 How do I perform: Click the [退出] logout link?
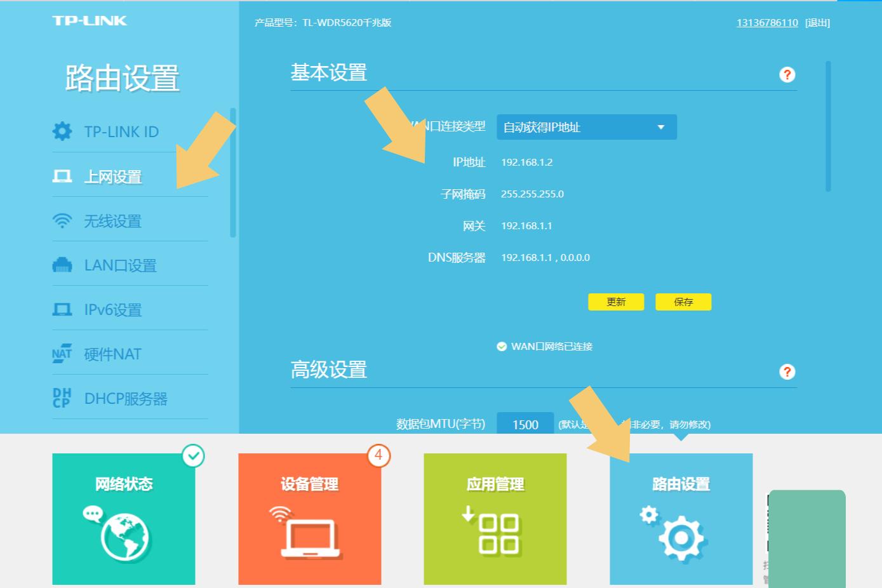[x=817, y=23]
